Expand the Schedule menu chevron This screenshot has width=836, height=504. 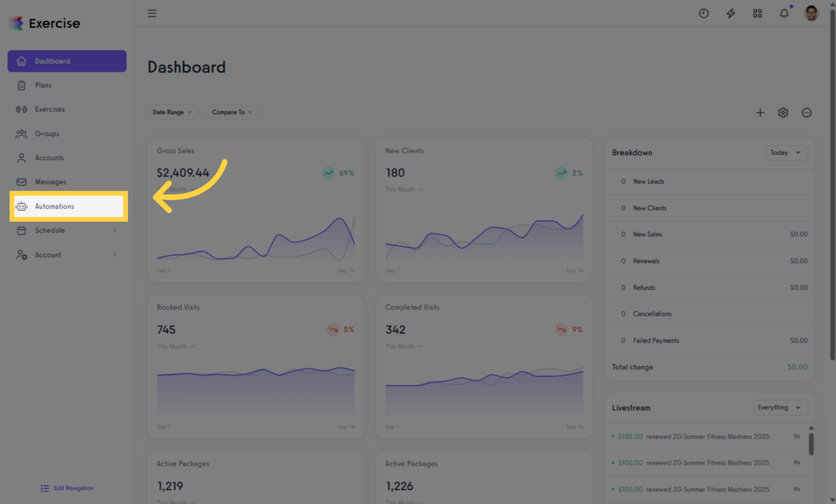[x=114, y=230]
